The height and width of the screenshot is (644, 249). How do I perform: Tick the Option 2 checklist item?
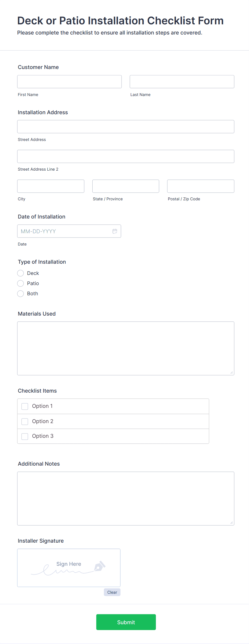tap(25, 421)
